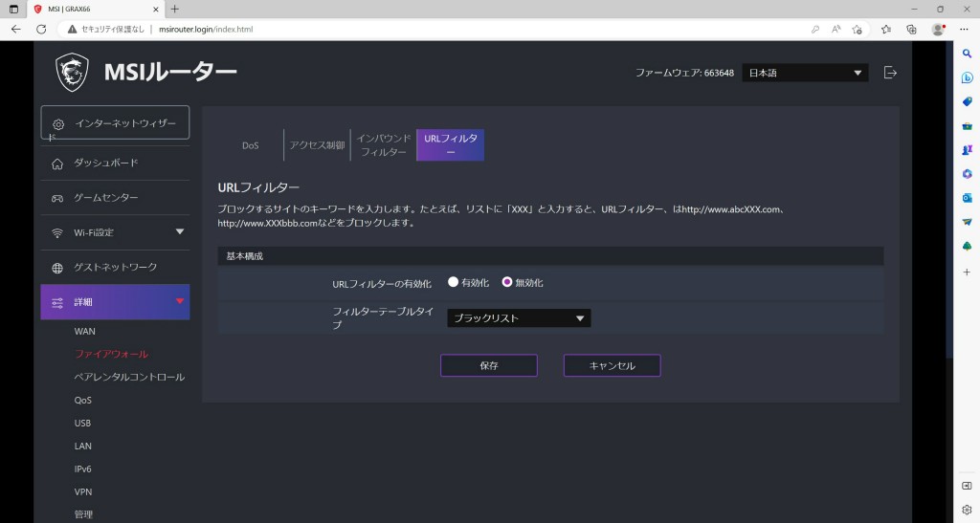980x523 pixels.
Task: Open the ダッシュボード home icon
Action: tap(56, 163)
